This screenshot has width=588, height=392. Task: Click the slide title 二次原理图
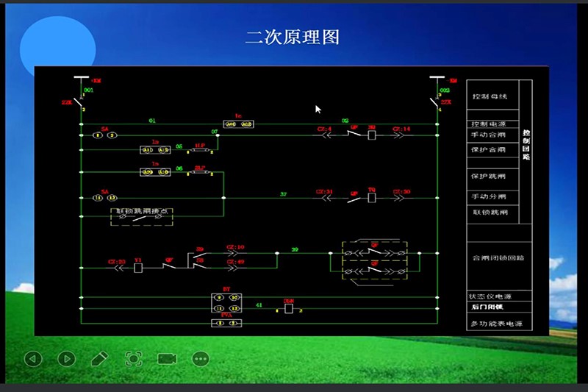coord(293,38)
